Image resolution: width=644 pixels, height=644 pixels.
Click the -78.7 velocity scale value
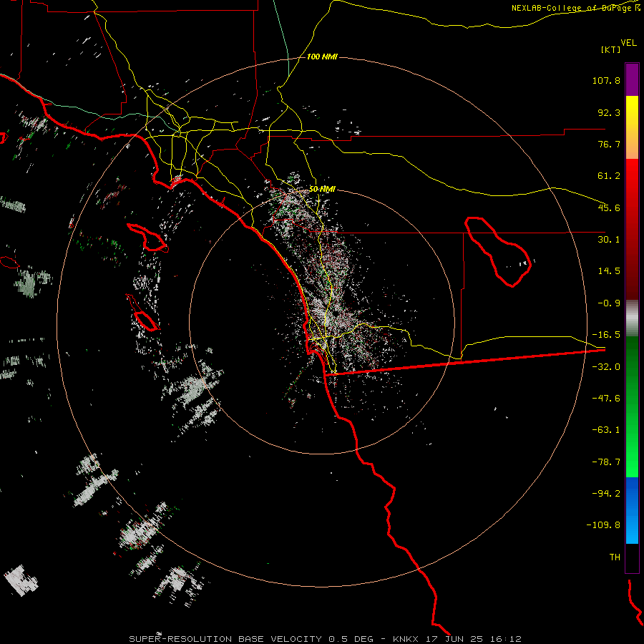tap(606, 462)
